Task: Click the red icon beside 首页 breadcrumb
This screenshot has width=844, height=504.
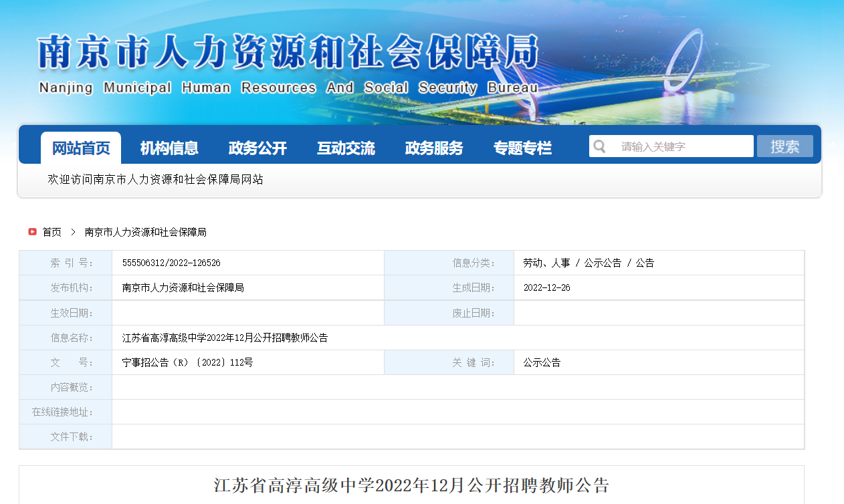Action: [32, 232]
